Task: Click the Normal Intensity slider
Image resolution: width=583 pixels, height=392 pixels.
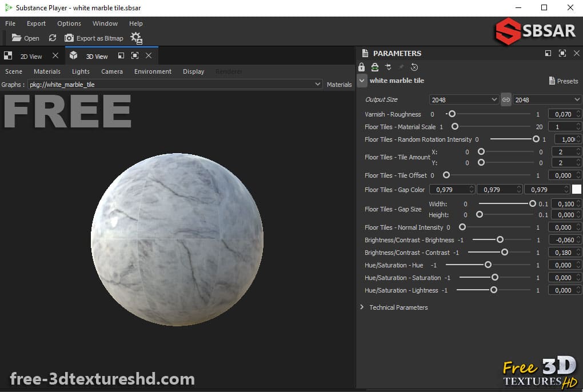Action: pos(494,227)
